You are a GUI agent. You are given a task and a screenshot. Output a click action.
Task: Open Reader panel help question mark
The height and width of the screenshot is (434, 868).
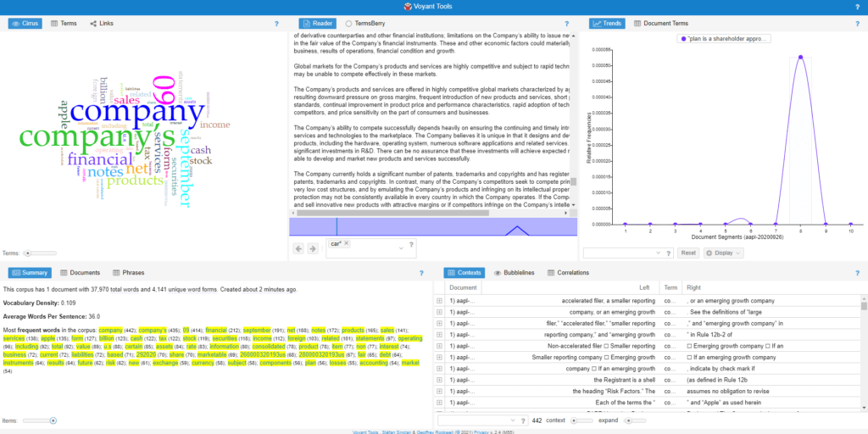(x=566, y=24)
